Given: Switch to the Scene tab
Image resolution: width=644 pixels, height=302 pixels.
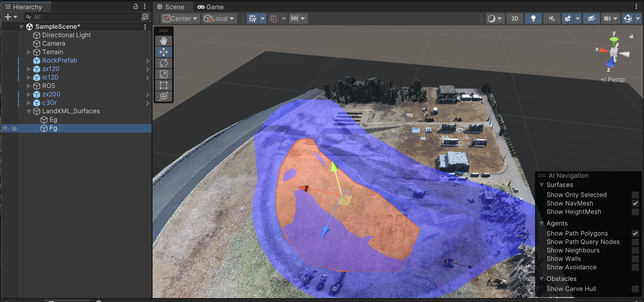Looking at the screenshot, I should click(171, 7).
